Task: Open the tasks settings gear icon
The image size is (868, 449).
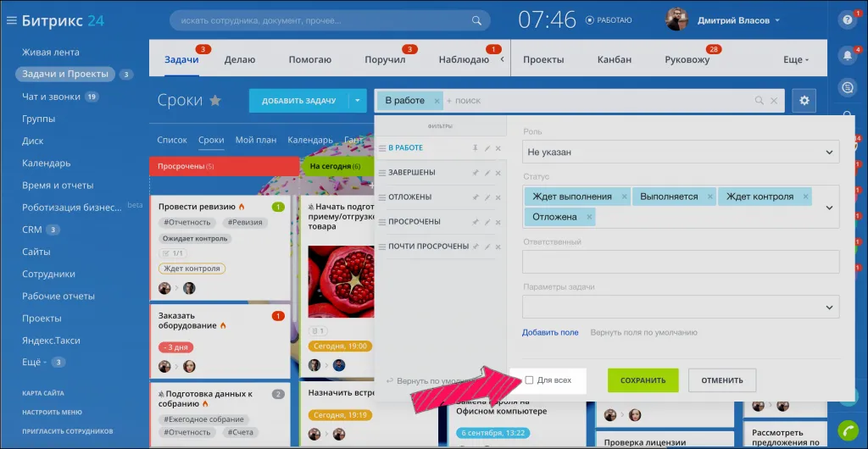Action: (804, 101)
